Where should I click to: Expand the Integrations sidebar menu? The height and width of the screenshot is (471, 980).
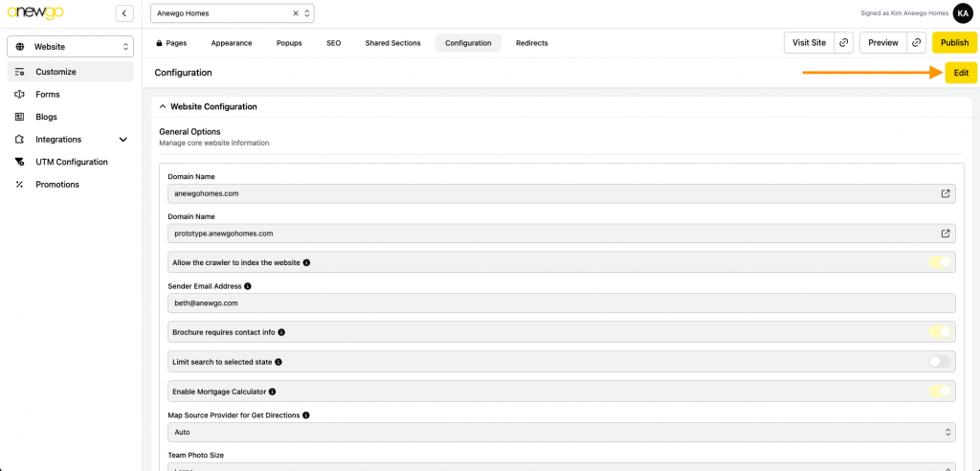pyautogui.click(x=122, y=140)
